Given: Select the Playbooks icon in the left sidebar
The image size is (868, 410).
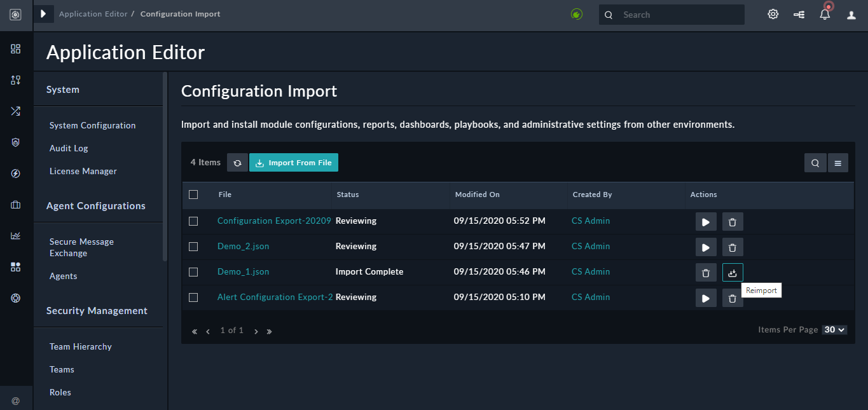Looking at the screenshot, I should (x=15, y=111).
